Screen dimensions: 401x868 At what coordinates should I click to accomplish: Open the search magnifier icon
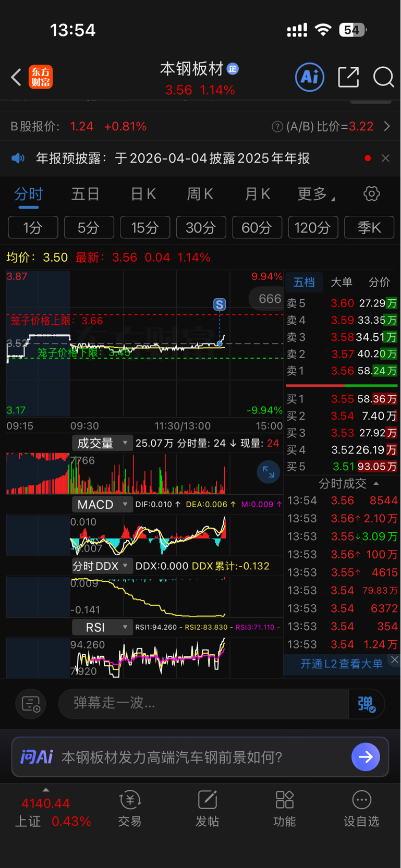click(383, 77)
